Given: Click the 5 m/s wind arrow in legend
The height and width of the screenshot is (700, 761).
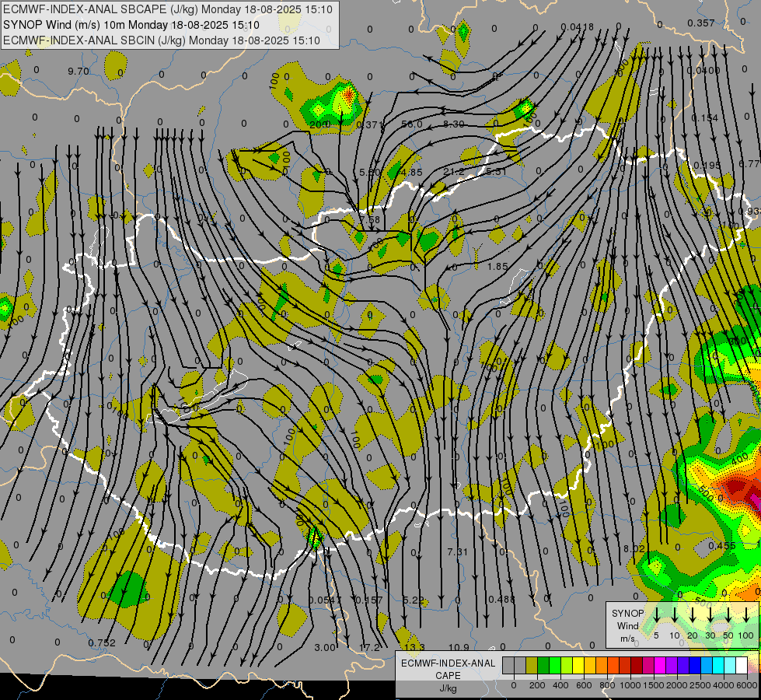Looking at the screenshot, I should [x=656, y=615].
